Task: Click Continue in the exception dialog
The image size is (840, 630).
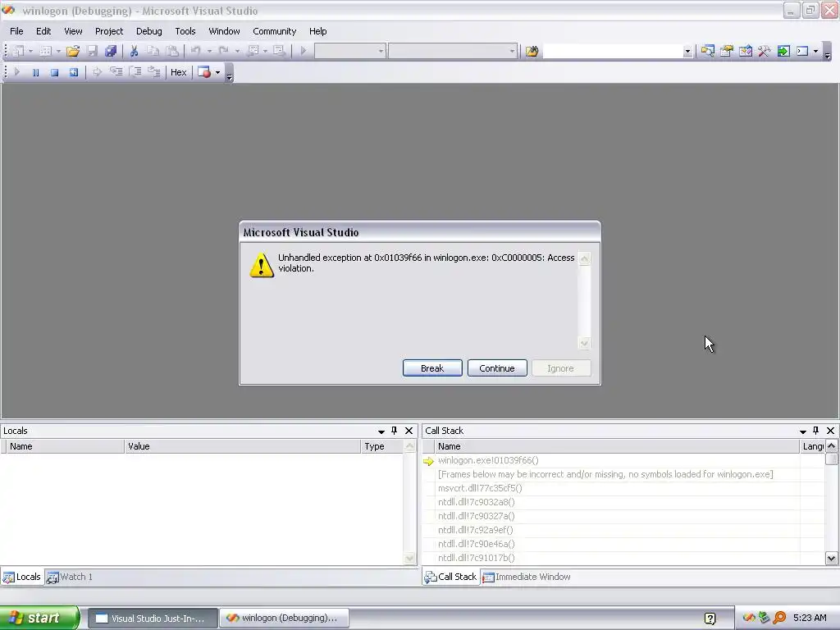Action: click(x=497, y=368)
